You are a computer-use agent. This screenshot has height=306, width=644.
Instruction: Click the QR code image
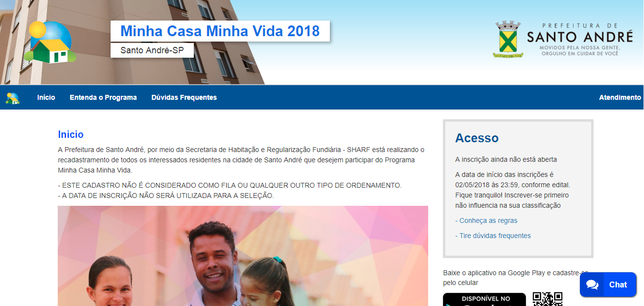pos(548,299)
